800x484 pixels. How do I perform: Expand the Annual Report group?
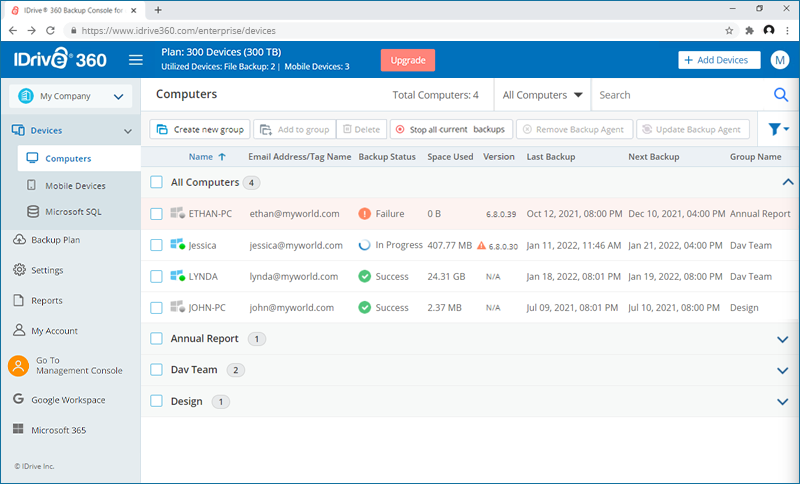tap(782, 339)
